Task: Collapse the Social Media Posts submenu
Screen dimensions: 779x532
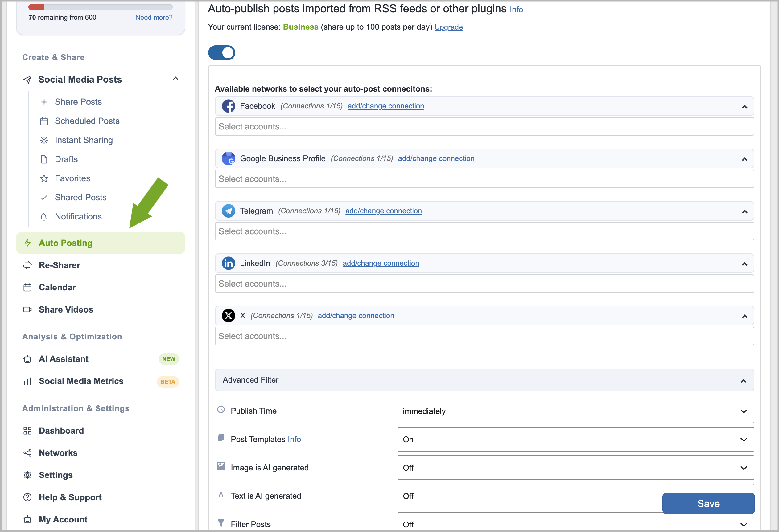Action: click(175, 79)
